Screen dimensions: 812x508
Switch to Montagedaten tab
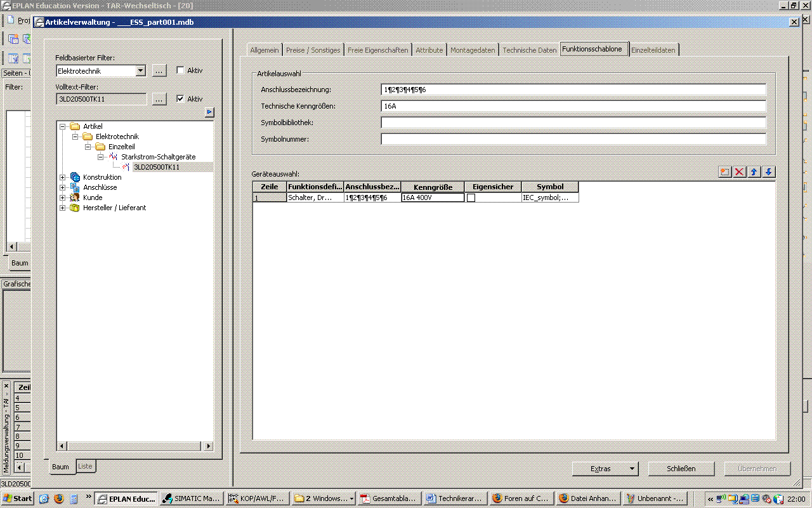coord(473,50)
